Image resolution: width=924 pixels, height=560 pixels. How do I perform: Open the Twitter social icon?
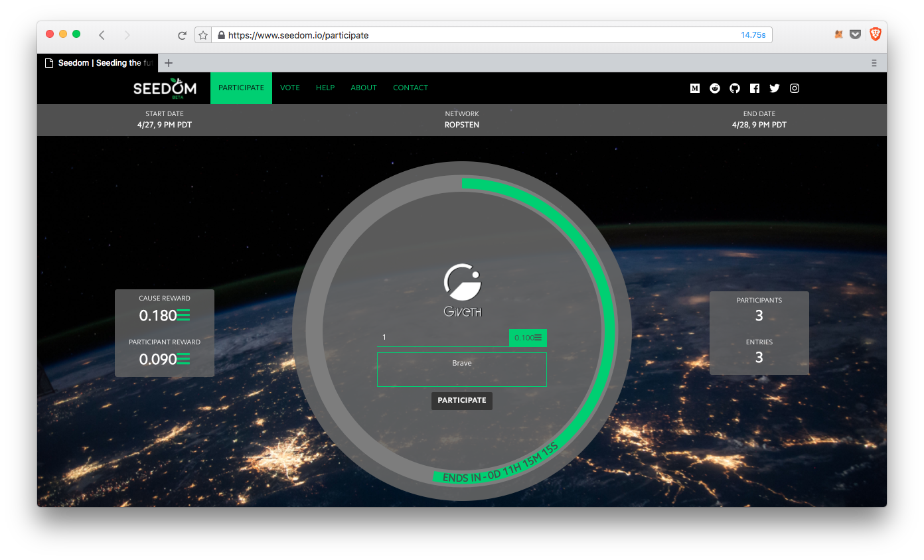coord(775,88)
